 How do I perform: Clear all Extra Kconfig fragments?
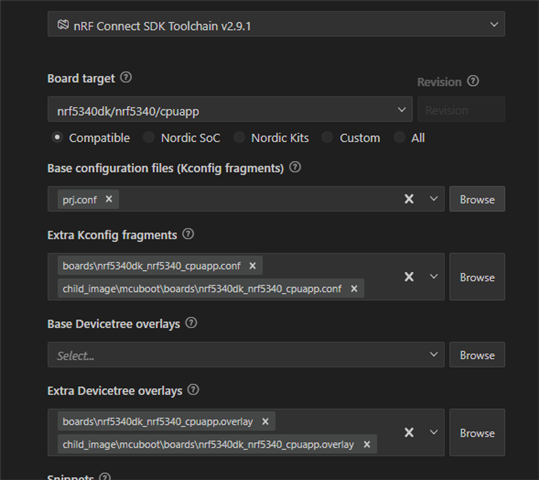pos(409,277)
